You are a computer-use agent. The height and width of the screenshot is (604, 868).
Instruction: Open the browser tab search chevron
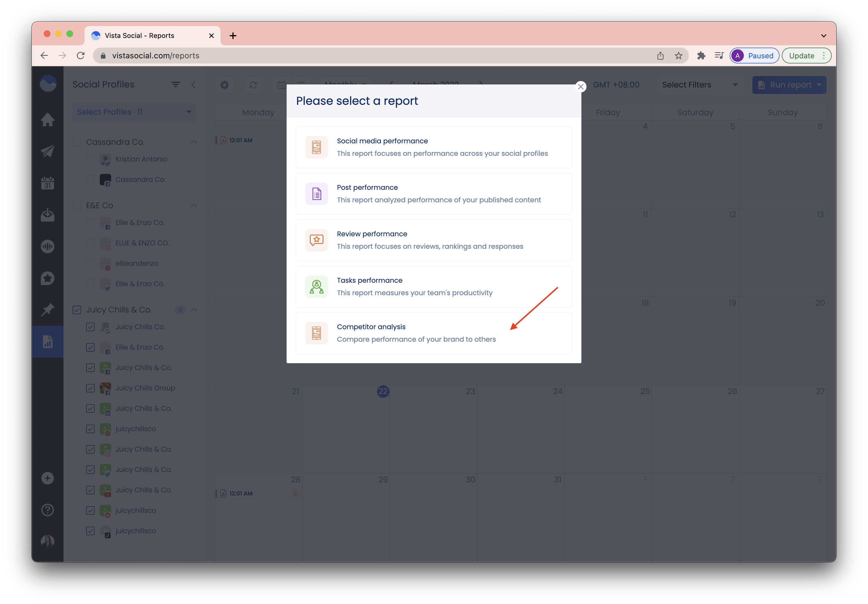pos(823,36)
